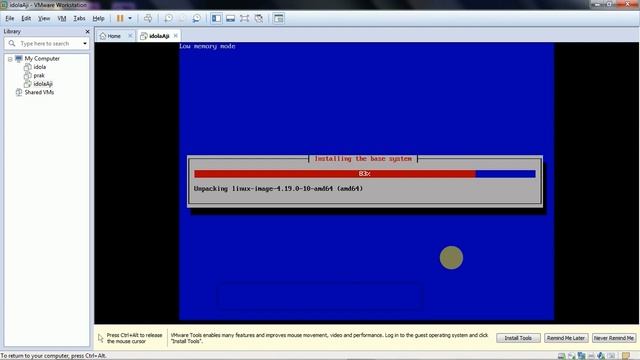640x360 pixels.
Task: Open the snapshot manager
Action: [x=197, y=18]
